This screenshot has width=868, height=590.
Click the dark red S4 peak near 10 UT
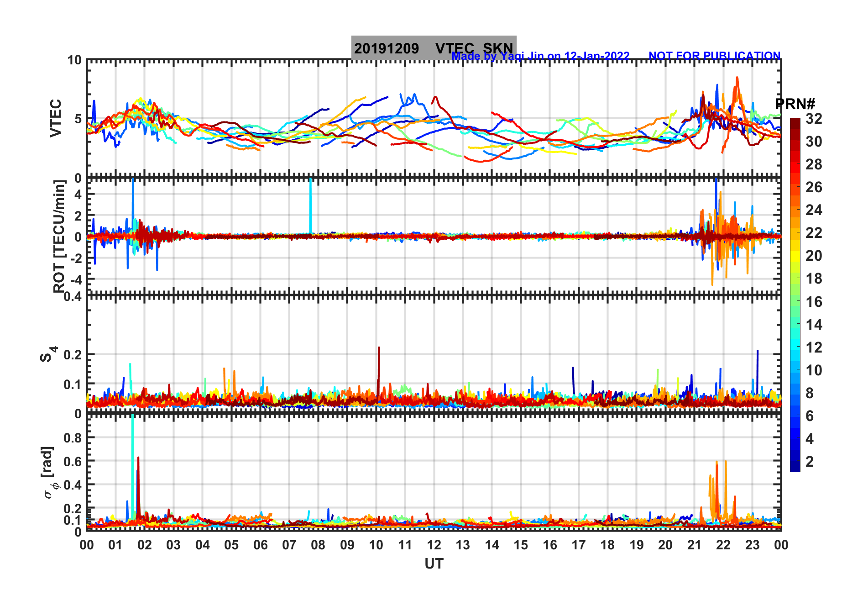(379, 370)
